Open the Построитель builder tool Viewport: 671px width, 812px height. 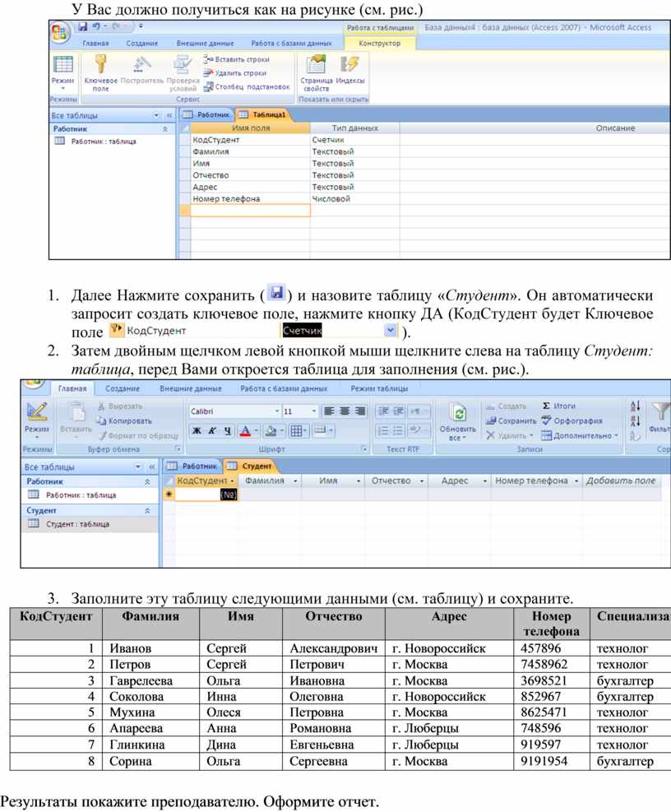click(x=141, y=64)
